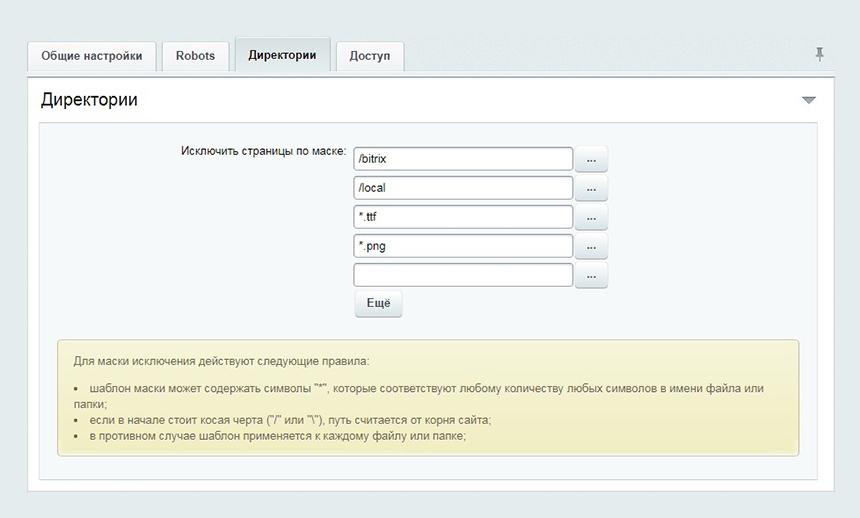Click the rule about косая черта
The height and width of the screenshot is (518, 860).
pos(290,420)
